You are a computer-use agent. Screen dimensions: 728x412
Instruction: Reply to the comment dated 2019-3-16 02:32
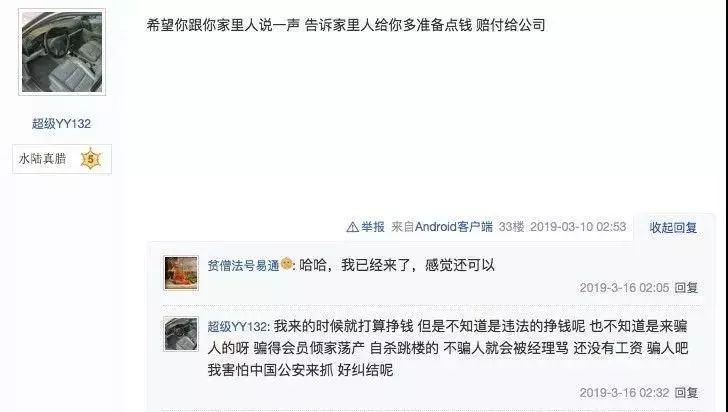pyautogui.click(x=686, y=393)
